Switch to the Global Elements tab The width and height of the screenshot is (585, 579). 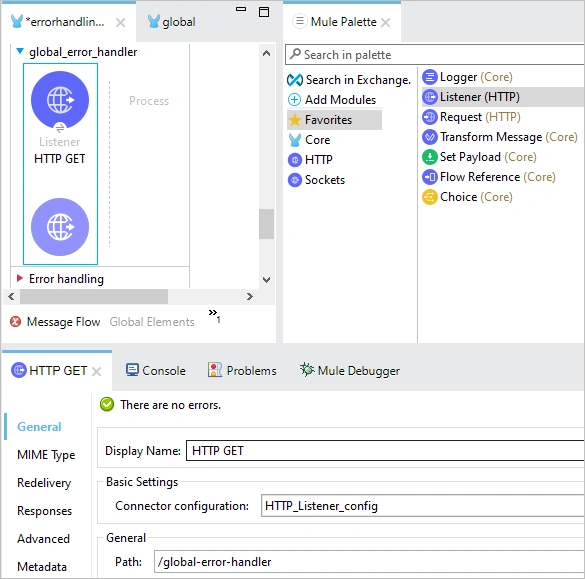coord(152,322)
